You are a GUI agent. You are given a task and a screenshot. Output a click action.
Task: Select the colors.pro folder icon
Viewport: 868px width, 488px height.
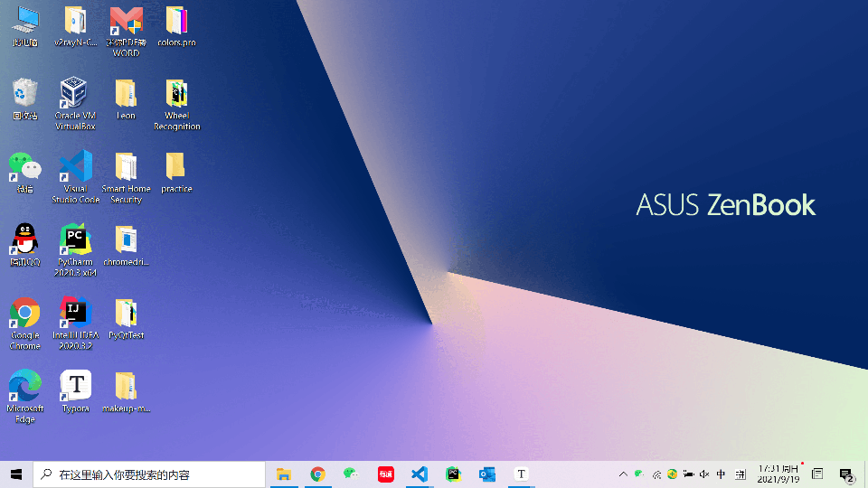[176, 26]
